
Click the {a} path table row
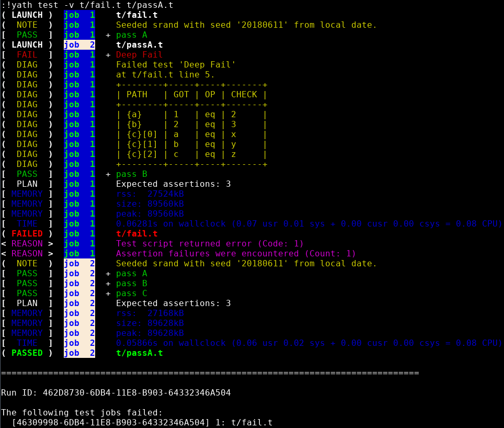191,115
